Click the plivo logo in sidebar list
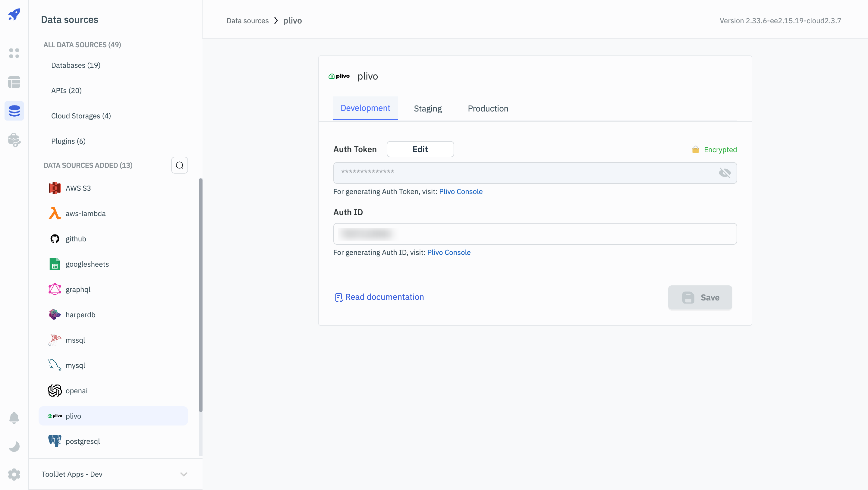This screenshot has width=868, height=490. (55, 416)
